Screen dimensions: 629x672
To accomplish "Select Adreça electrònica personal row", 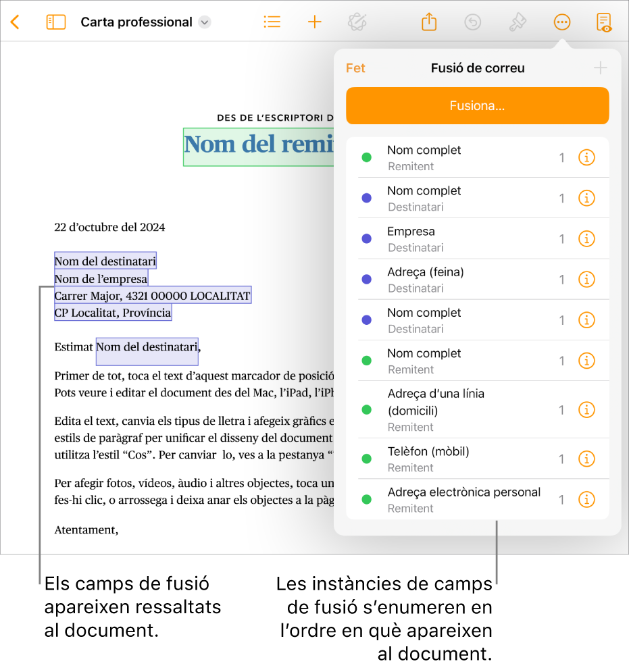I will (x=477, y=500).
